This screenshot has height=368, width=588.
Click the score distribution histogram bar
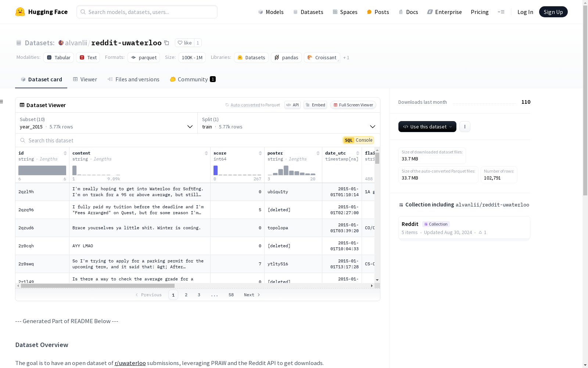point(216,170)
